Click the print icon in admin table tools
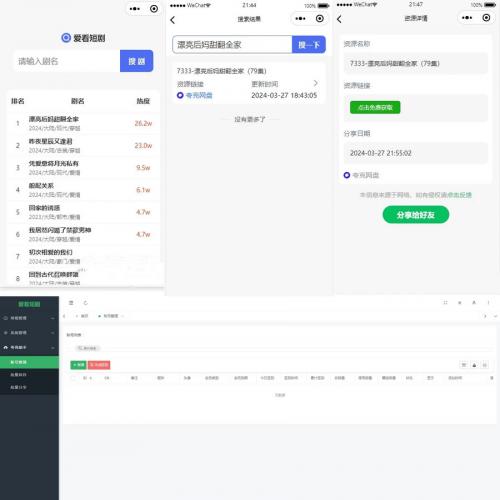This screenshot has width=500, height=500. tap(485, 365)
